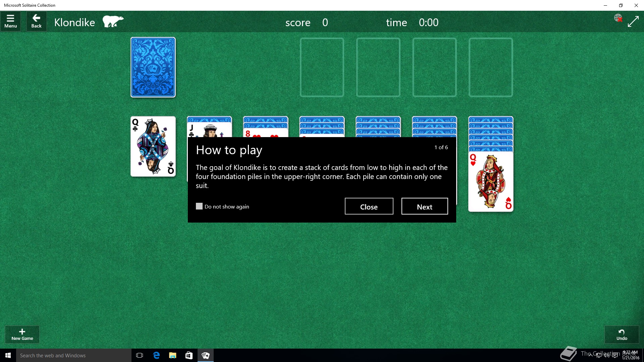The width and height of the screenshot is (644, 362).
Task: Click the score display
Action: coord(307,22)
